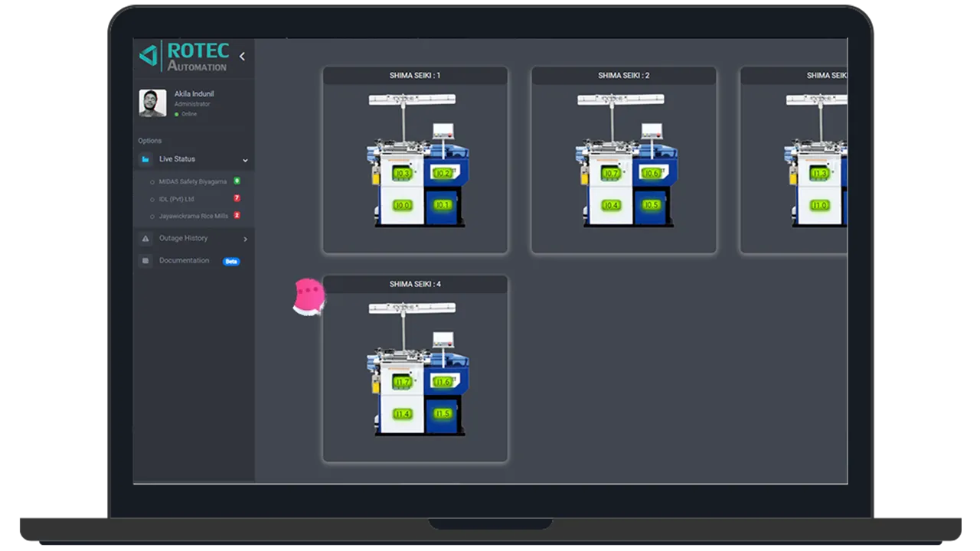Select MIDAS Safety Biyagama circle bullet

point(152,182)
